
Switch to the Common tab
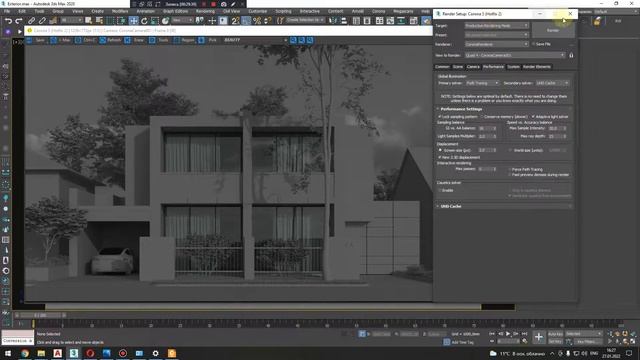coord(442,67)
